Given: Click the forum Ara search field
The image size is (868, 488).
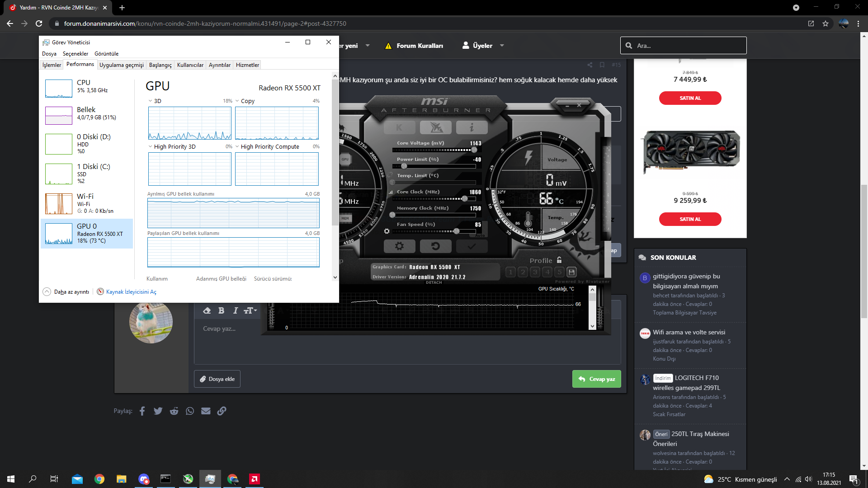Looking at the screenshot, I should click(683, 46).
